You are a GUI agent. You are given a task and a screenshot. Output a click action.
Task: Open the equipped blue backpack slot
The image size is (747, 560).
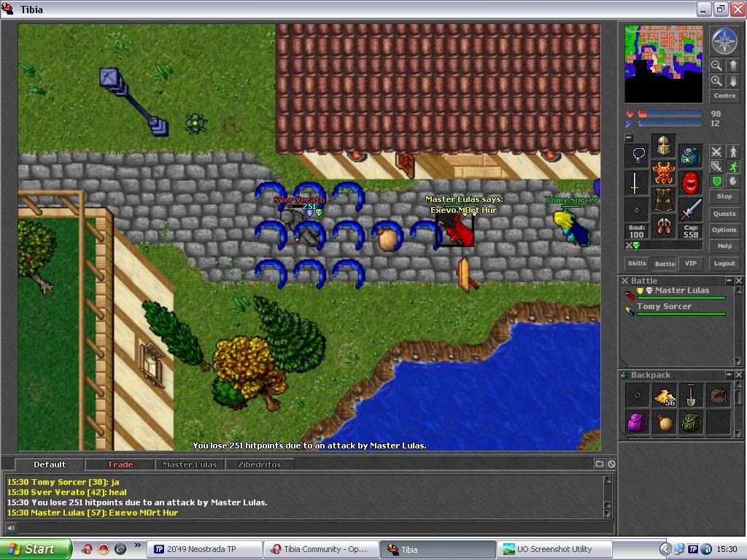690,155
